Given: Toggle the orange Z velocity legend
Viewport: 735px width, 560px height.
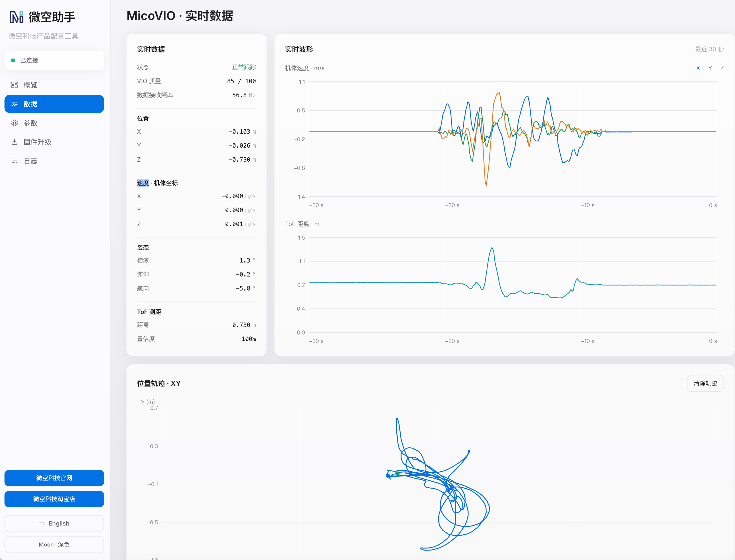Looking at the screenshot, I should [722, 68].
